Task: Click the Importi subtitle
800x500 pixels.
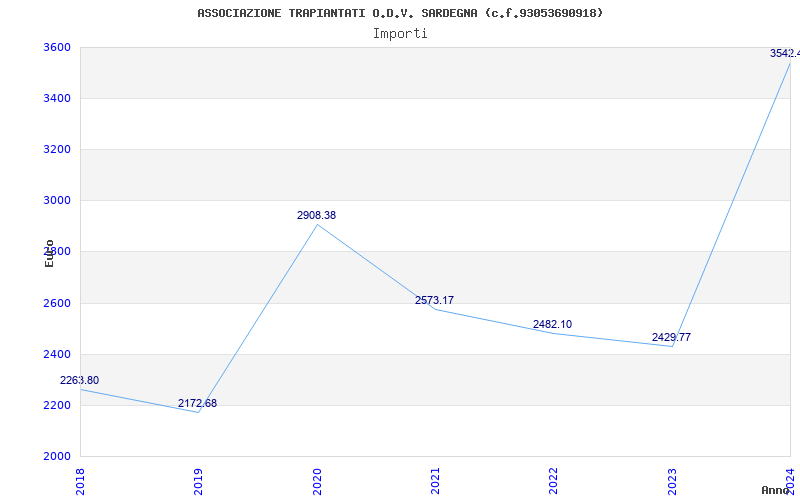Action: (x=400, y=34)
